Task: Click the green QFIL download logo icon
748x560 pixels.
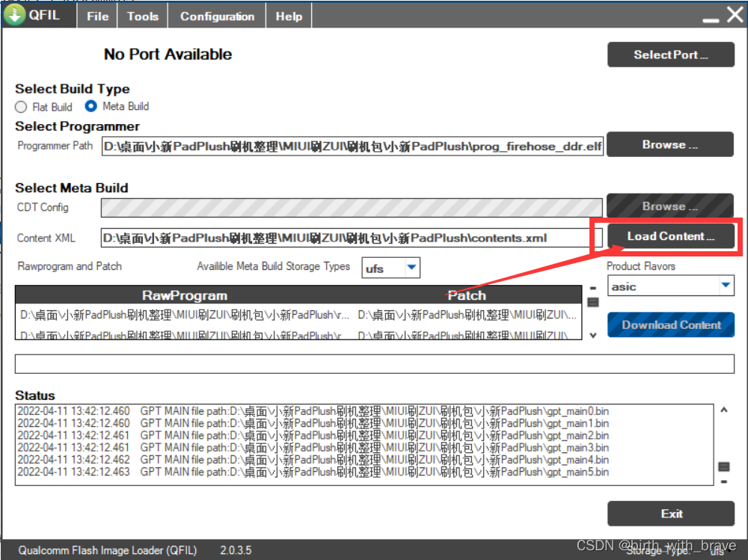Action: pos(15,15)
